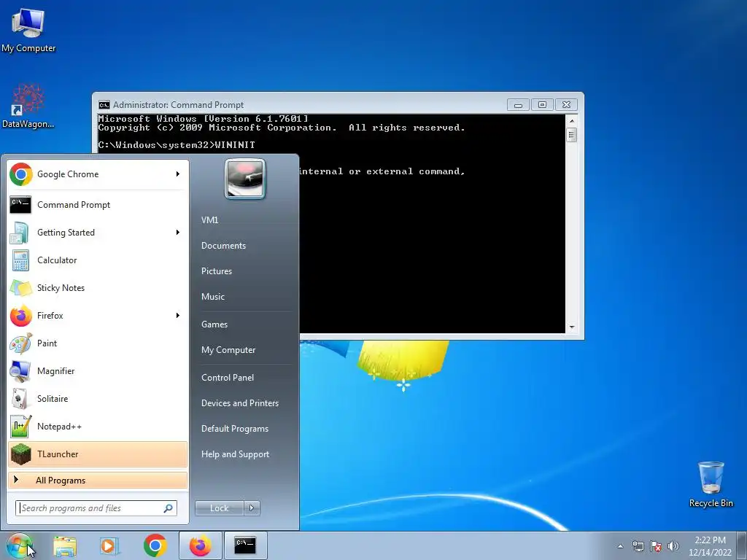Click the Start orb button
Screen dimensions: 747x560
[x=19, y=545]
